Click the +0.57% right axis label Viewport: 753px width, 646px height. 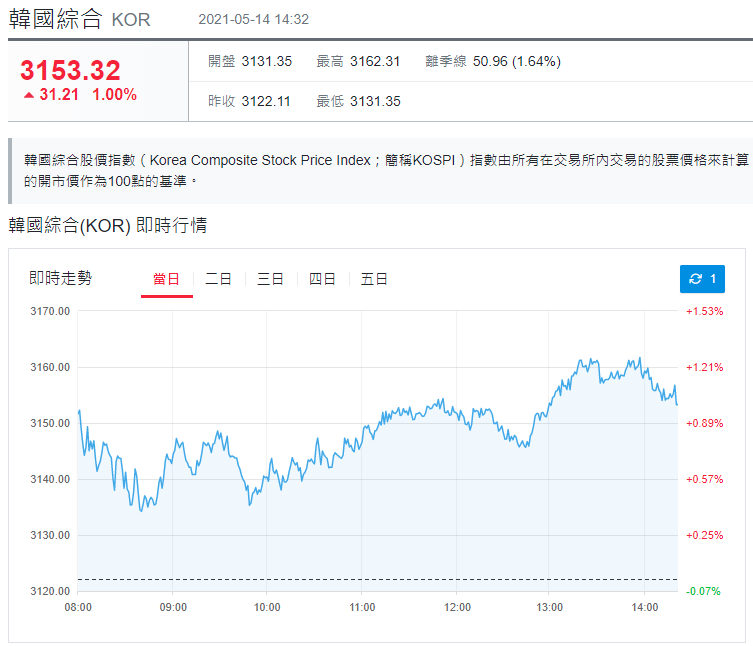(704, 479)
